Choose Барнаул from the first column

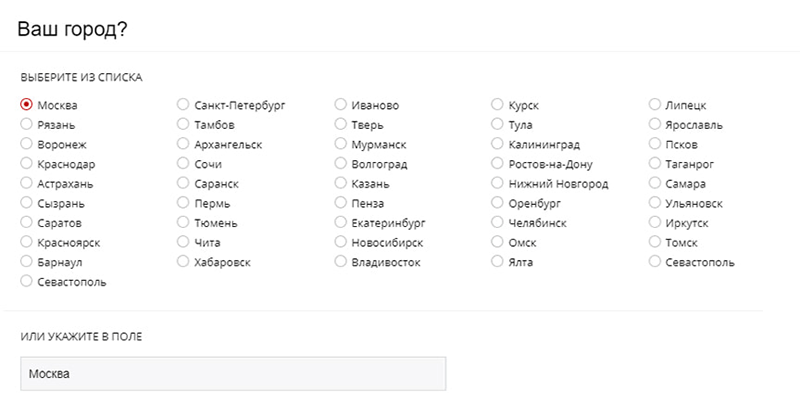(x=26, y=261)
